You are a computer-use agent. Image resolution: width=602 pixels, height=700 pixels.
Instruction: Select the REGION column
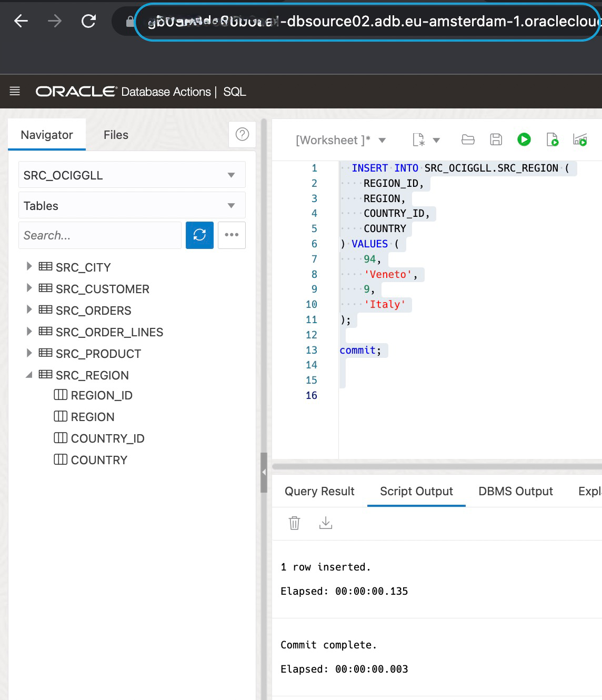(x=93, y=417)
